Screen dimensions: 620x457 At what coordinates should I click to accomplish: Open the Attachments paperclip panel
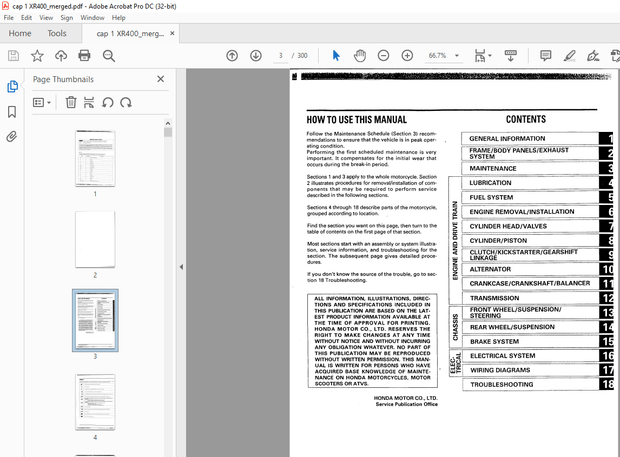[x=12, y=137]
